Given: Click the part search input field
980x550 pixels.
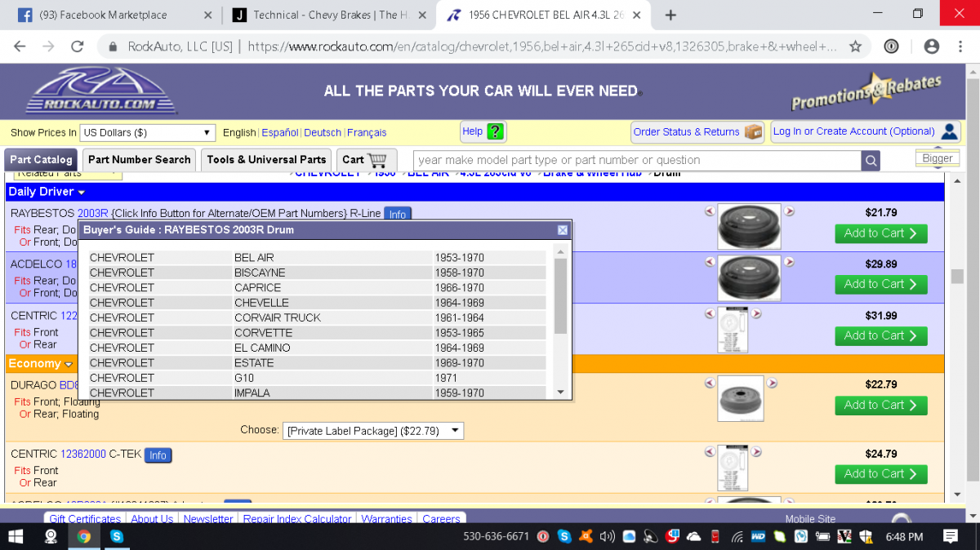Looking at the screenshot, I should [637, 161].
